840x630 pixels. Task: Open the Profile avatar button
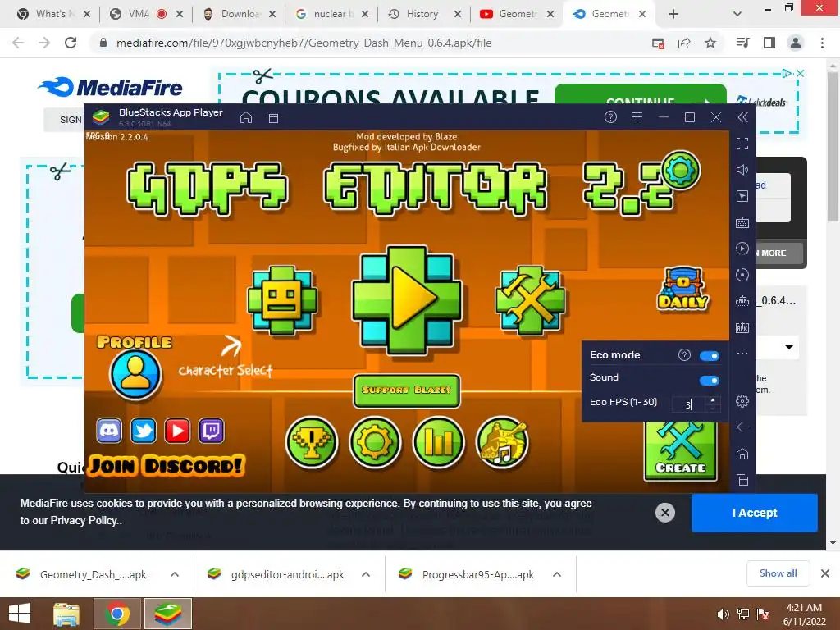click(135, 373)
